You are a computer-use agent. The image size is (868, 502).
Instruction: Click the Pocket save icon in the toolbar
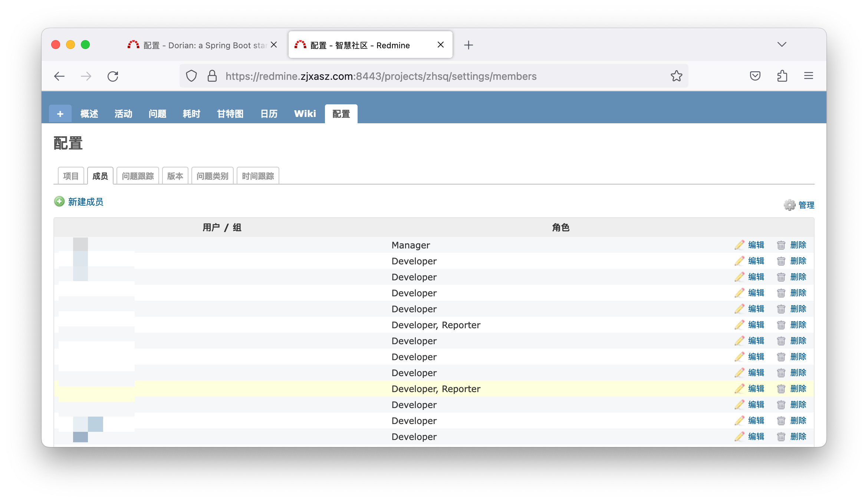[755, 76]
